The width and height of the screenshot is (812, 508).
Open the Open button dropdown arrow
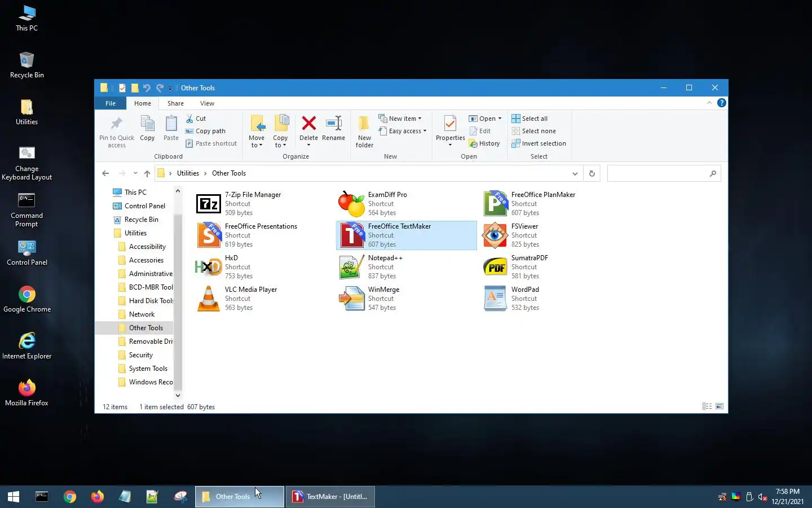pyautogui.click(x=500, y=119)
